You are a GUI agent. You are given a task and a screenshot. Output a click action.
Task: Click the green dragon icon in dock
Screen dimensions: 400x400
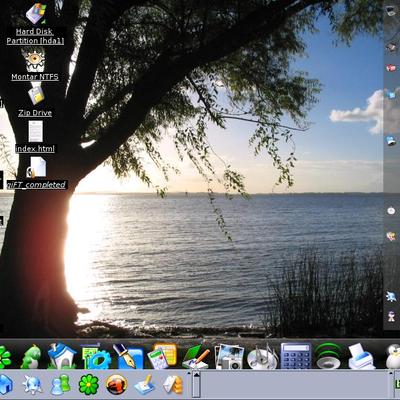click(x=31, y=357)
